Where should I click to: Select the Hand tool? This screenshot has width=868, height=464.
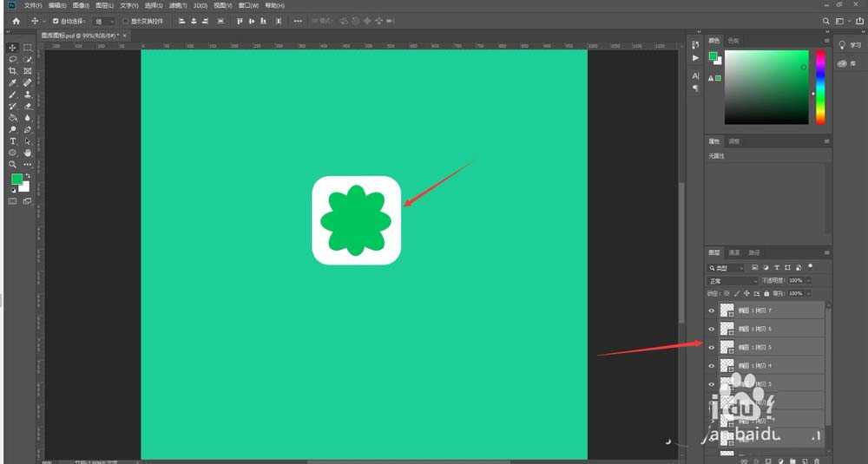click(28, 152)
